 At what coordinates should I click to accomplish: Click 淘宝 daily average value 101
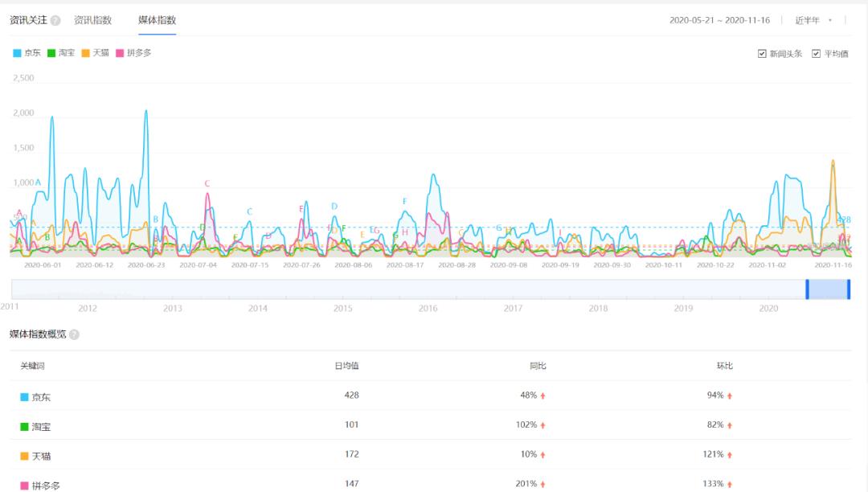pos(351,424)
